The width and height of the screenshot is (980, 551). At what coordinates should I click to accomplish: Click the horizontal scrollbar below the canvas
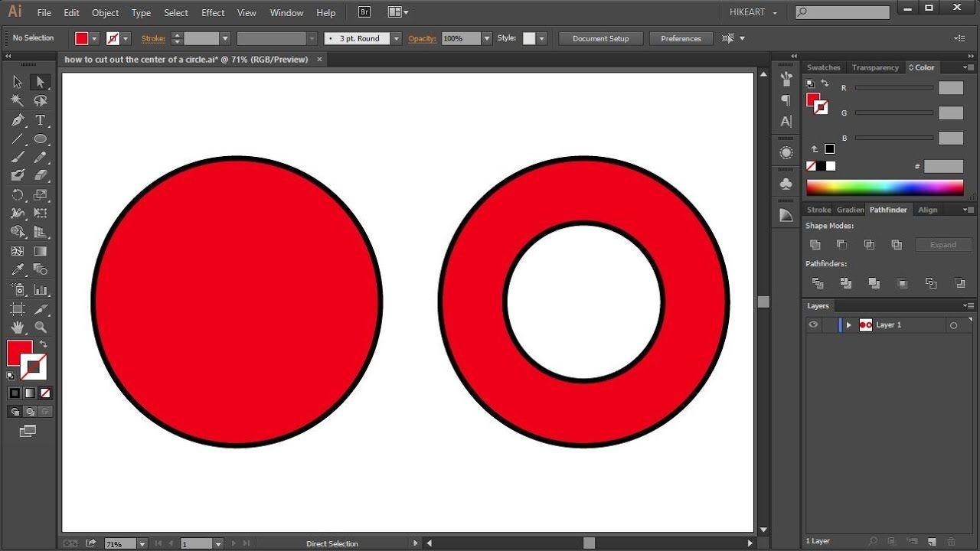(590, 543)
